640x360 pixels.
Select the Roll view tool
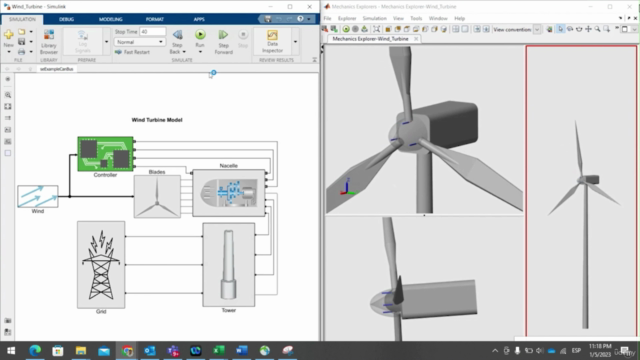[x=579, y=29]
